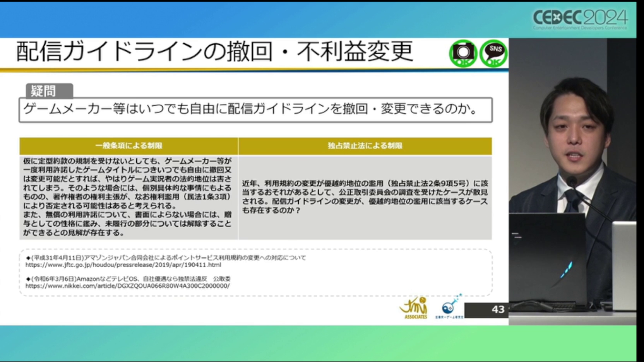Image resolution: width=644 pixels, height=362 pixels.
Task: Click the slide title 配信ガイドラインの撤回・不利益変更
Action: (x=214, y=51)
